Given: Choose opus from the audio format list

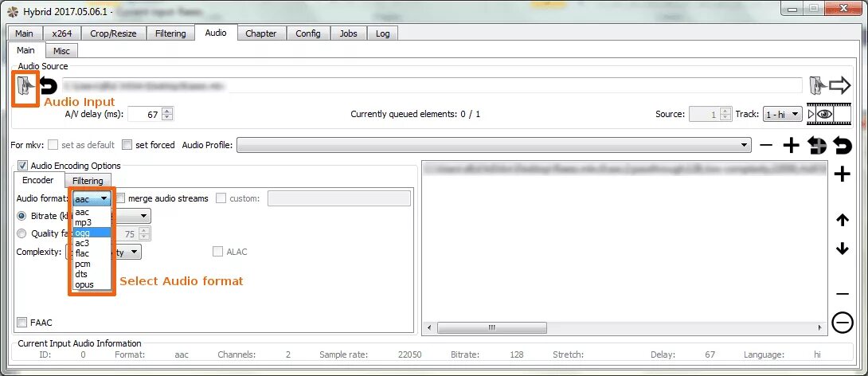Looking at the screenshot, I should [92, 284].
